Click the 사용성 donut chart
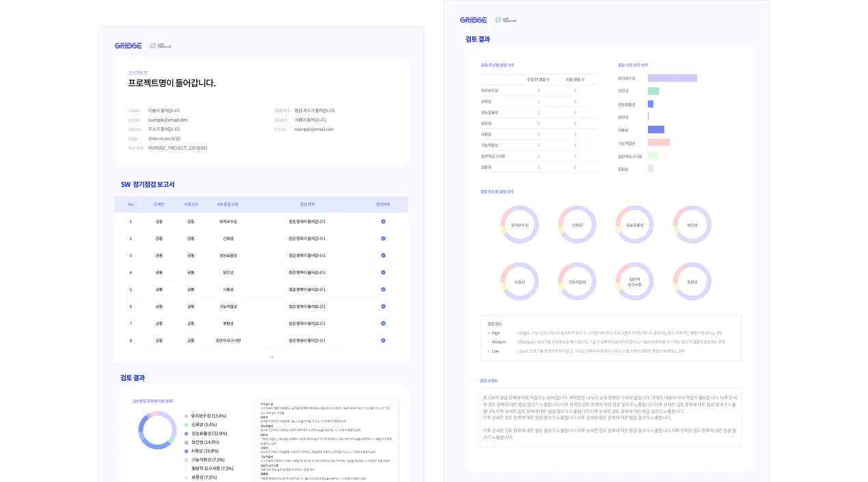The width and height of the screenshot is (868, 482). click(x=520, y=282)
